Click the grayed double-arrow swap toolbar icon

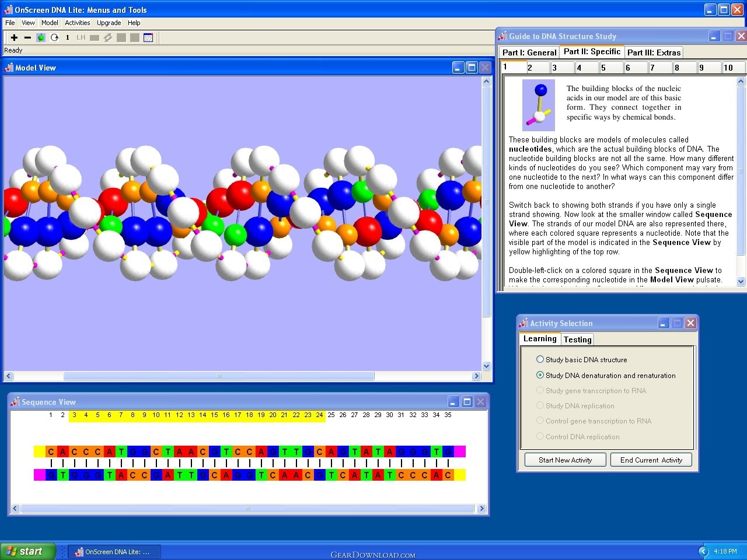(x=108, y=37)
